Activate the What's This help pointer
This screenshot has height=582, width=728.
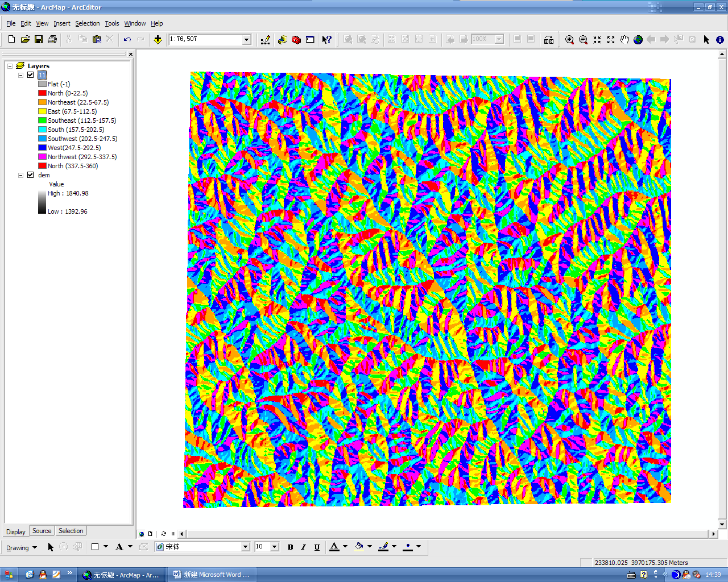pos(326,39)
